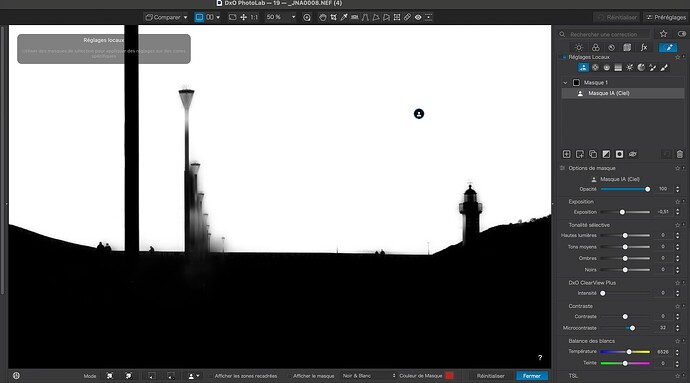This screenshot has width=690, height=383.
Task: Pick the white balance eyedropper tool
Action: [x=344, y=17]
